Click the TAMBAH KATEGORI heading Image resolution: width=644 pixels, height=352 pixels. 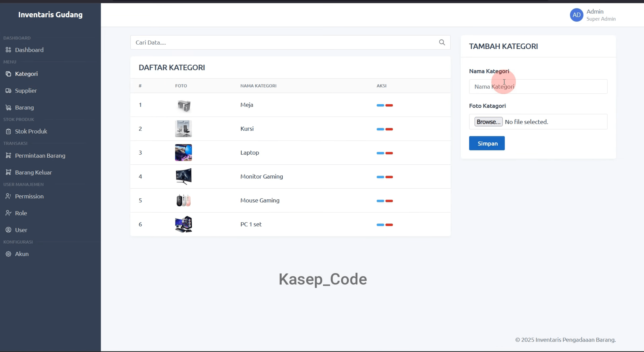tap(503, 46)
